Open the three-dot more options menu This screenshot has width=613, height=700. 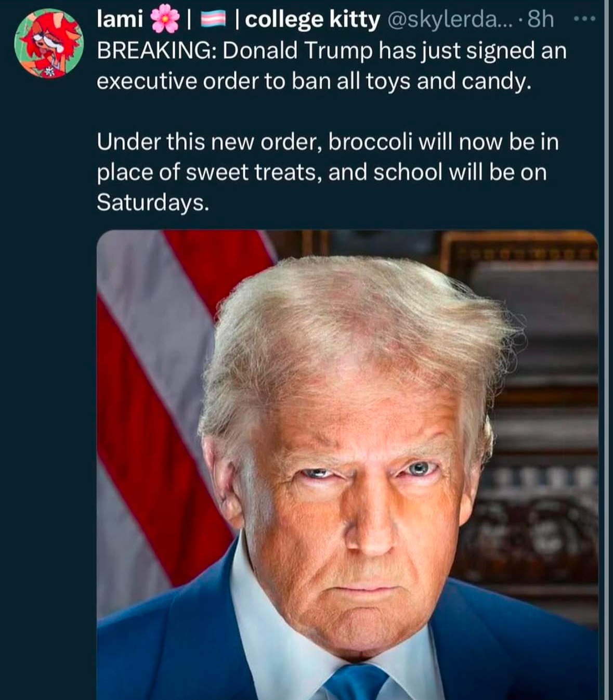pos(584,19)
